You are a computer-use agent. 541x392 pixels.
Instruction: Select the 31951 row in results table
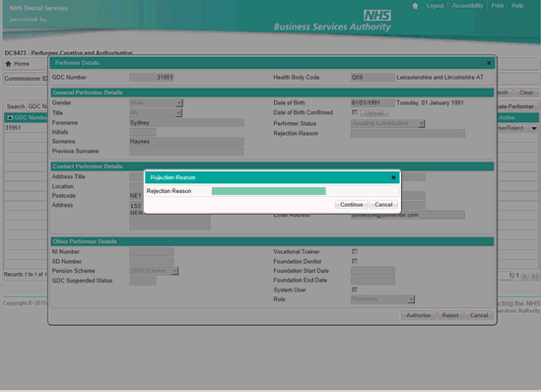pyautogui.click(x=13, y=128)
